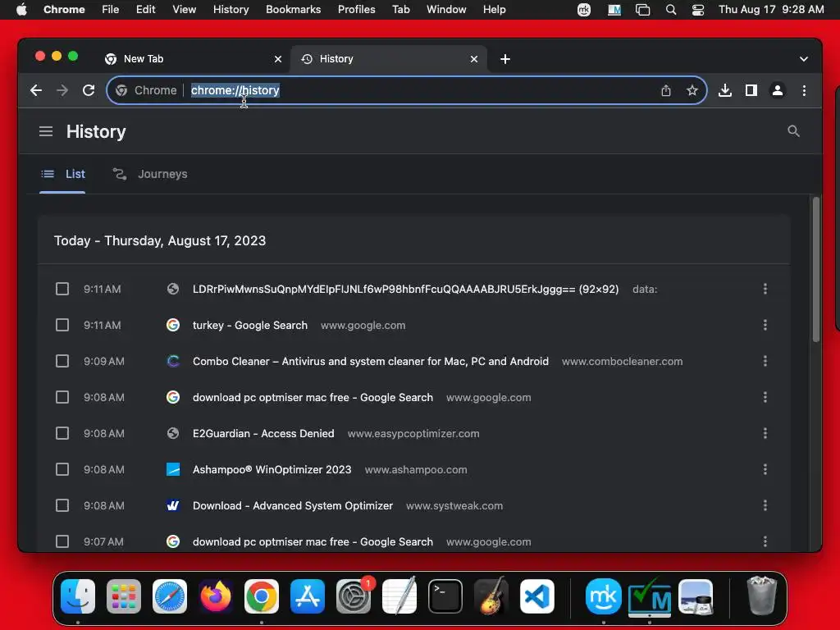Open actions menu for Ashampoo WinOptimizer
The image size is (840, 630).
[765, 469]
